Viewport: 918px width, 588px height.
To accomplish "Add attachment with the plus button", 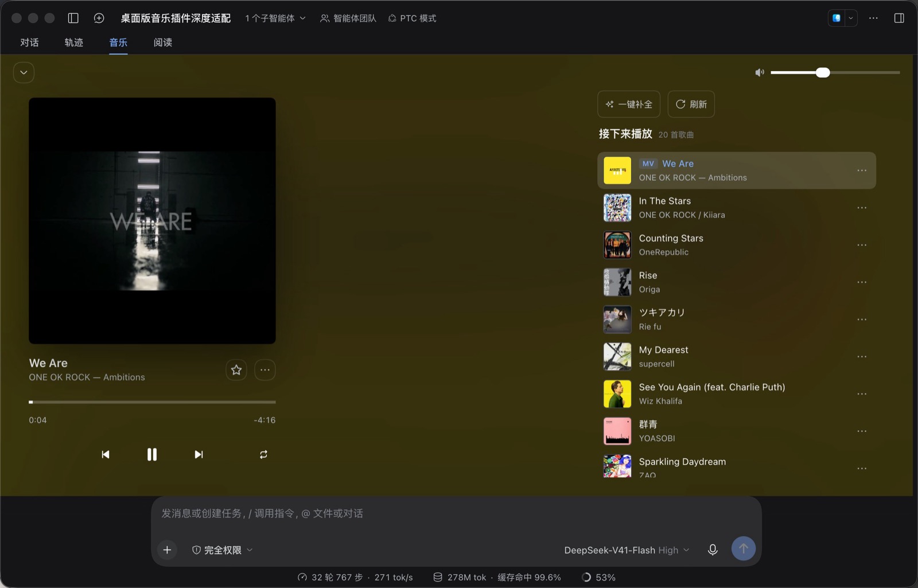I will [x=167, y=550].
